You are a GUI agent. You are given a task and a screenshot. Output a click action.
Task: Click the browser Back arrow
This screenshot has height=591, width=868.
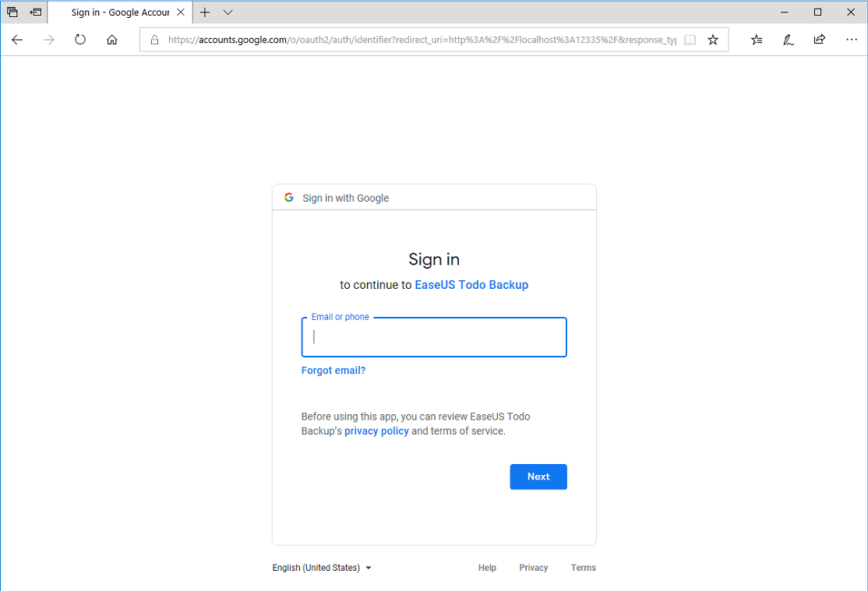(x=17, y=40)
